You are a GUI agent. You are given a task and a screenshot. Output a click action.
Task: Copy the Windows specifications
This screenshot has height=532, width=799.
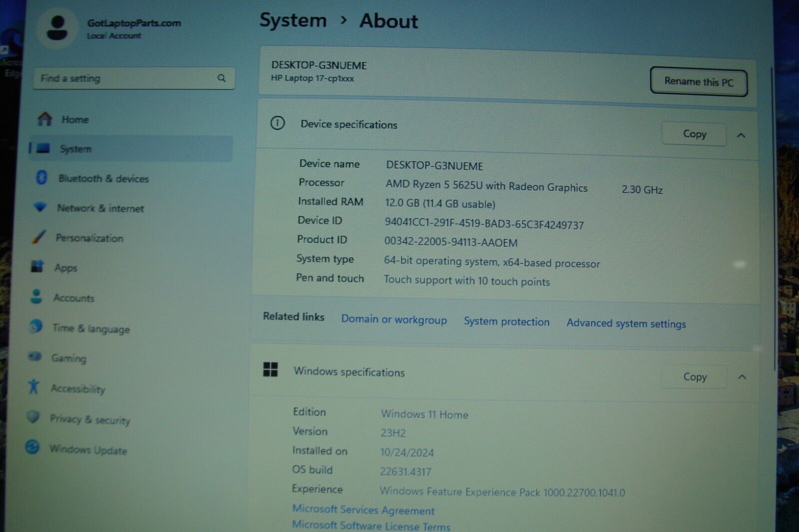point(695,377)
